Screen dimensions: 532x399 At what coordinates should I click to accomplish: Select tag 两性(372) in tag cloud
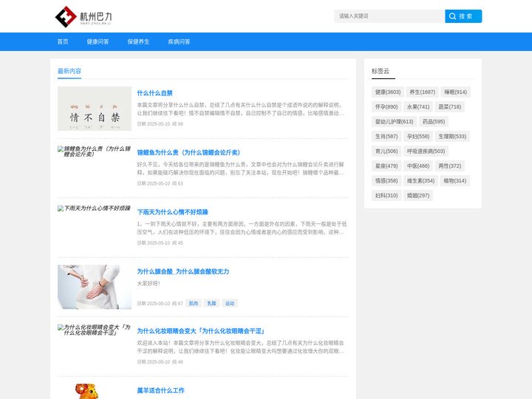[450, 166]
